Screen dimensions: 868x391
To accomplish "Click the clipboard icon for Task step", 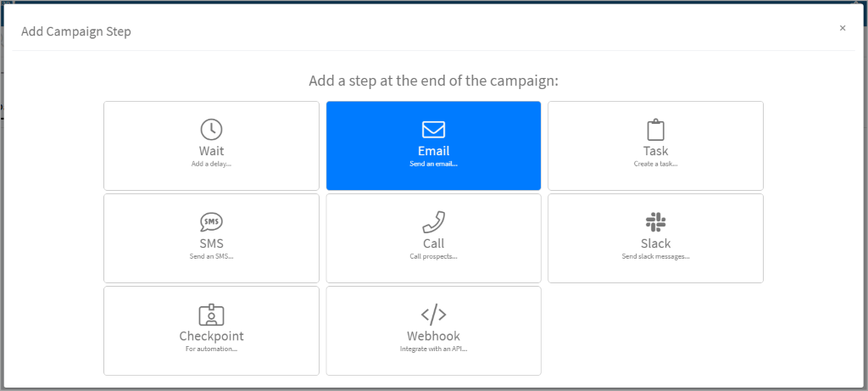I will (655, 130).
